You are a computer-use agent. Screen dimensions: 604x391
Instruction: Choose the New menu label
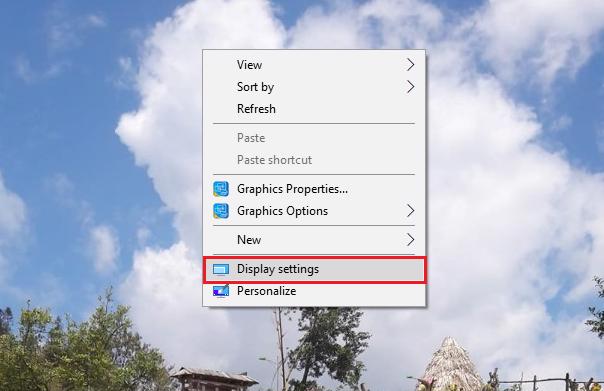tap(249, 240)
